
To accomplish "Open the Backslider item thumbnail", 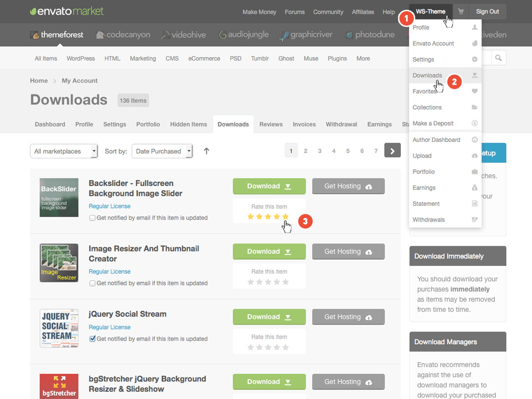I will [x=59, y=197].
